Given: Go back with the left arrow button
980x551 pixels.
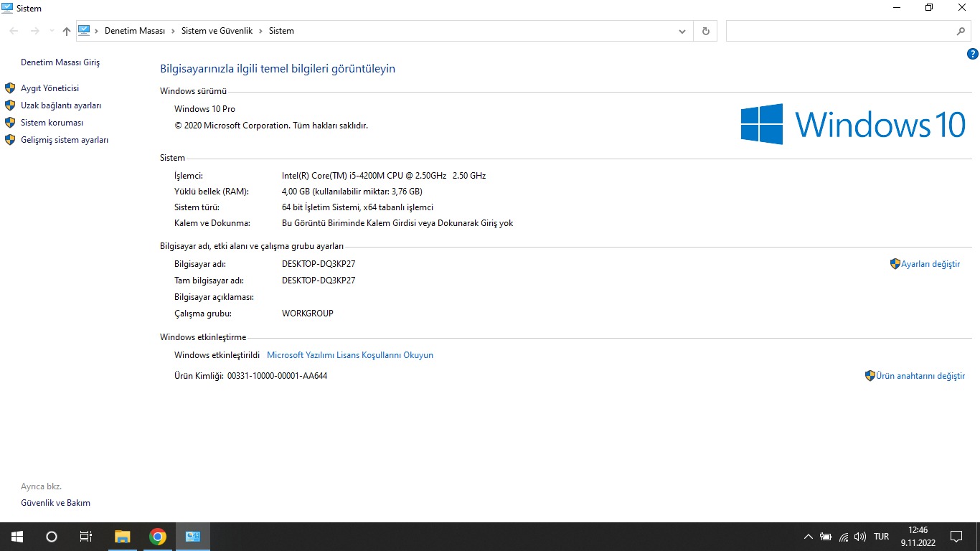Looking at the screenshot, I should [x=14, y=31].
